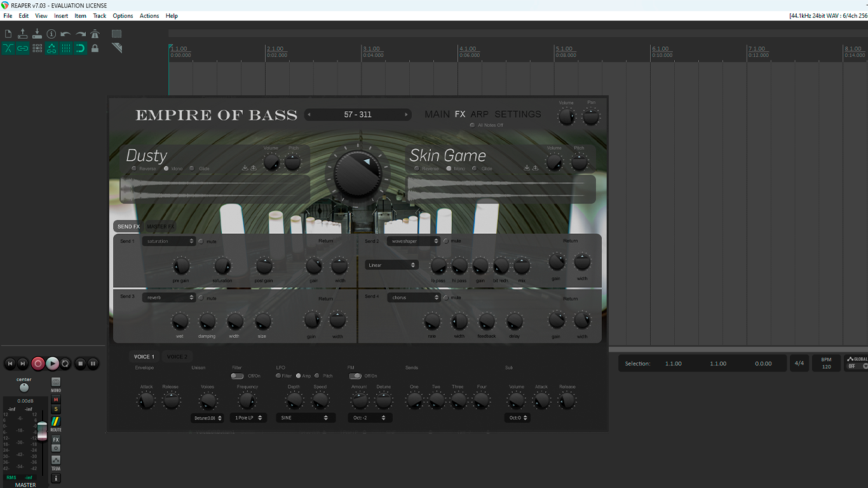Click master pan knob labeled center
This screenshot has width=868, height=488.
[24, 388]
